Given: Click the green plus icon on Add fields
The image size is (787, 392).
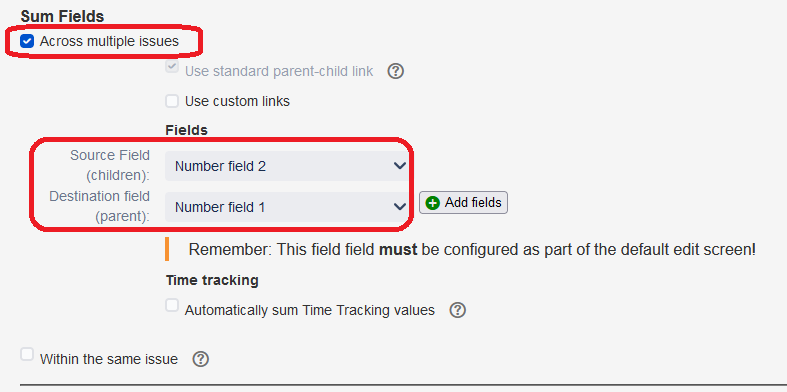Looking at the screenshot, I should tap(432, 203).
